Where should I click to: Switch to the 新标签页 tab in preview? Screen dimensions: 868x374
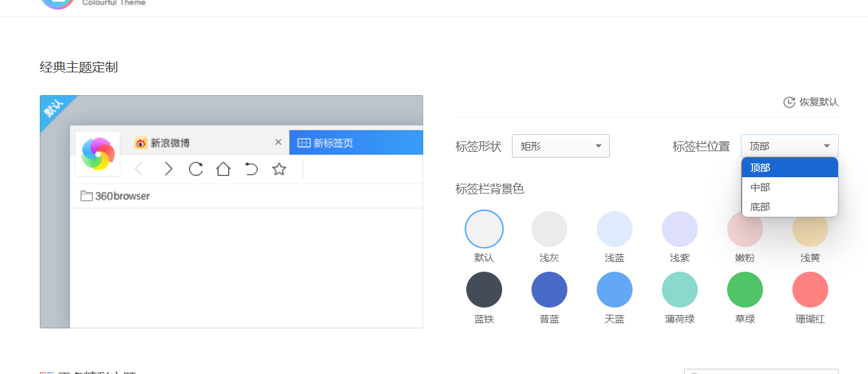coord(356,143)
